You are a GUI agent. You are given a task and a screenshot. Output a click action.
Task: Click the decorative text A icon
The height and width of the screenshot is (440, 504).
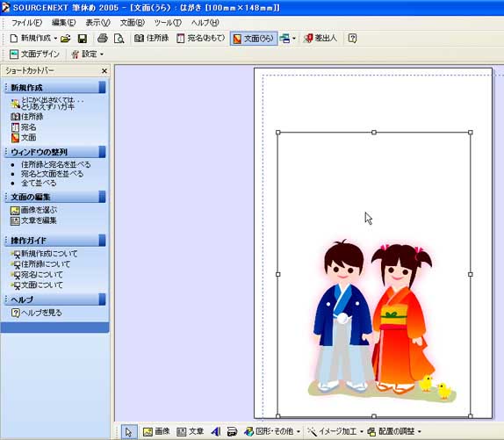click(x=216, y=431)
